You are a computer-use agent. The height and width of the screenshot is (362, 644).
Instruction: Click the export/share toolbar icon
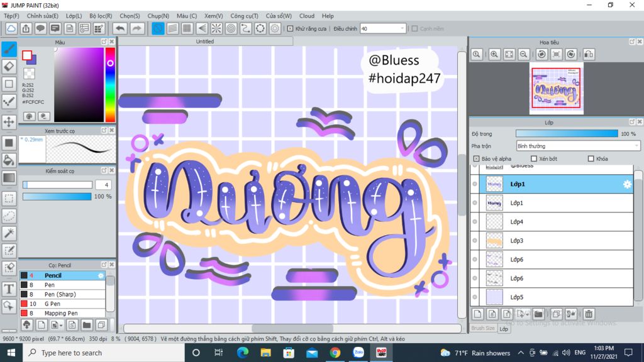[x=26, y=28]
